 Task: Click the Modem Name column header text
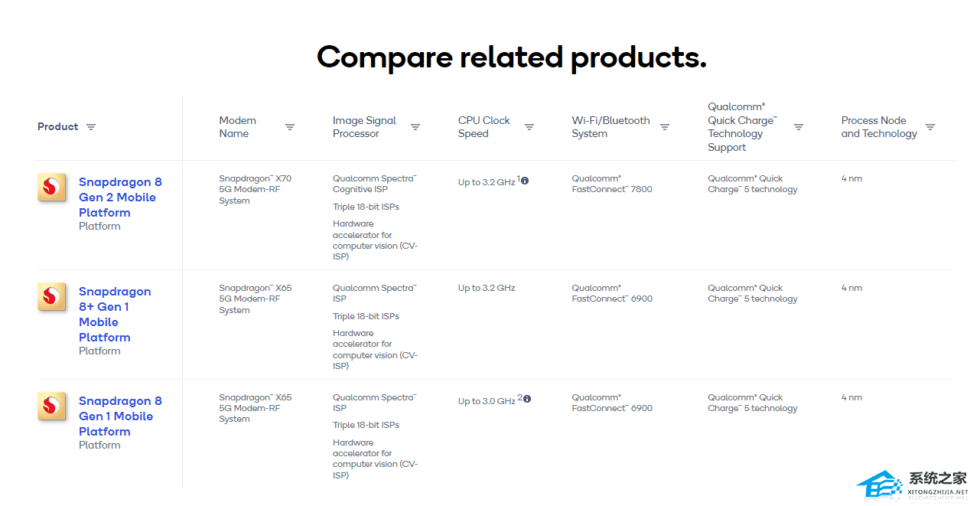pos(238,127)
